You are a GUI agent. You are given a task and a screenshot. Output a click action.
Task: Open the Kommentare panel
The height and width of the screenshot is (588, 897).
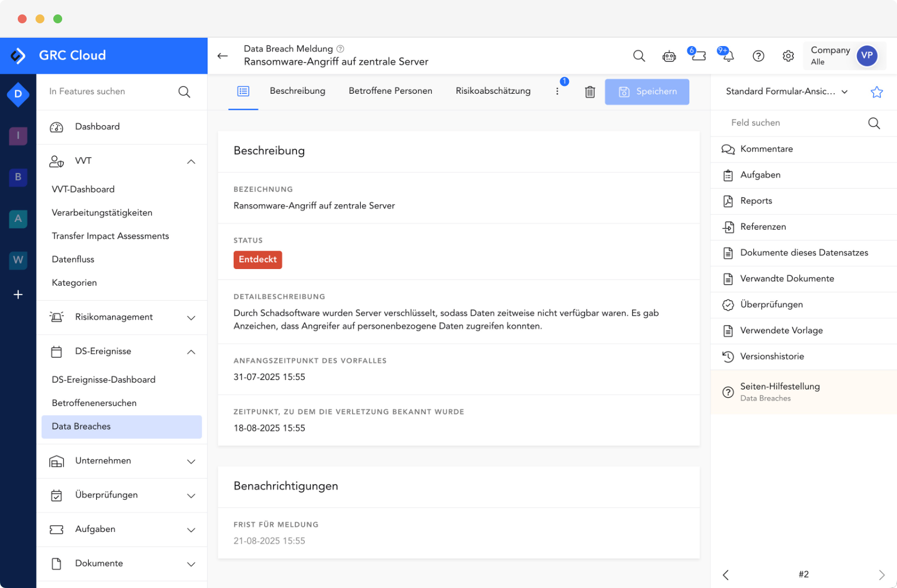pyautogui.click(x=767, y=149)
